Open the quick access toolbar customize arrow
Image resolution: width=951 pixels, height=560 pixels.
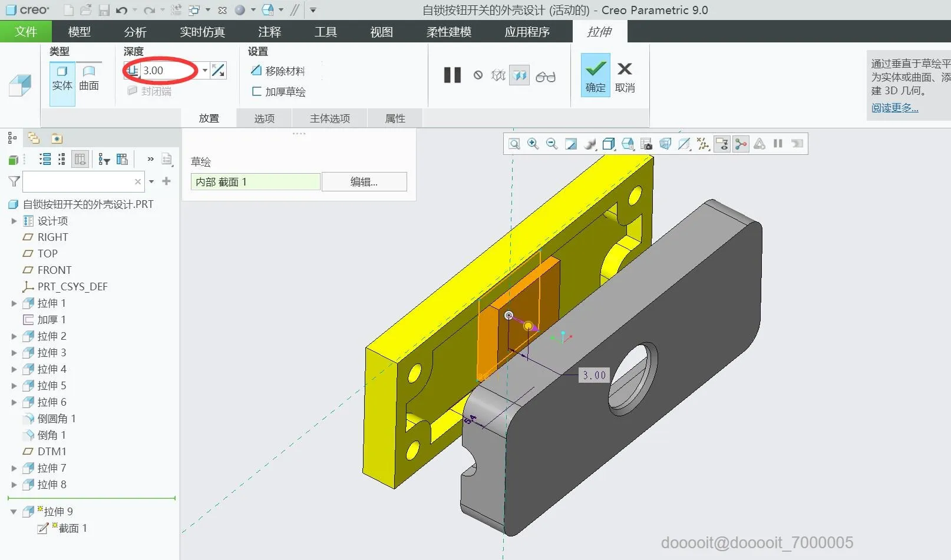pyautogui.click(x=313, y=10)
